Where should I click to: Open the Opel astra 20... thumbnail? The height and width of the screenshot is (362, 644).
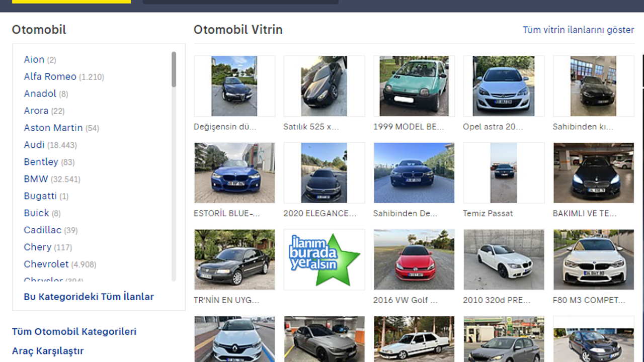504,86
